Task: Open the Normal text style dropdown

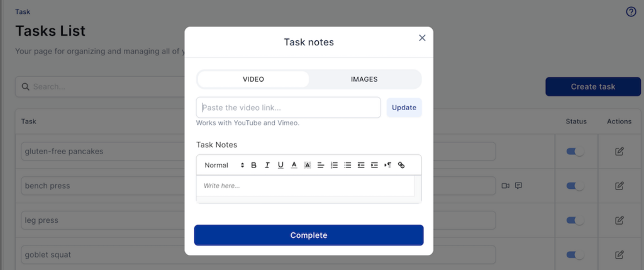Action: tap(224, 165)
